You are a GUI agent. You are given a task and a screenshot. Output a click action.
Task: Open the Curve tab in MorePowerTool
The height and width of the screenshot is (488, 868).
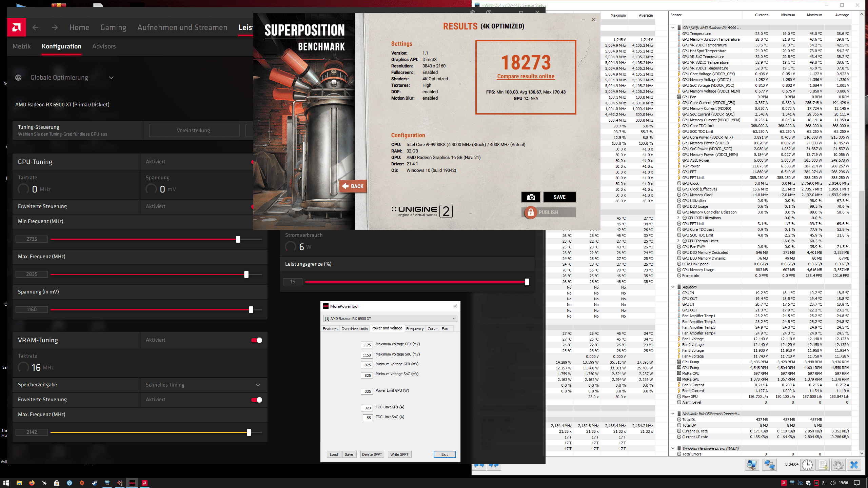pos(432,329)
